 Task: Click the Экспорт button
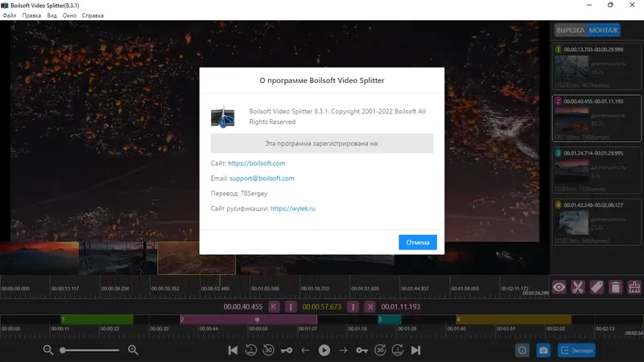point(576,351)
